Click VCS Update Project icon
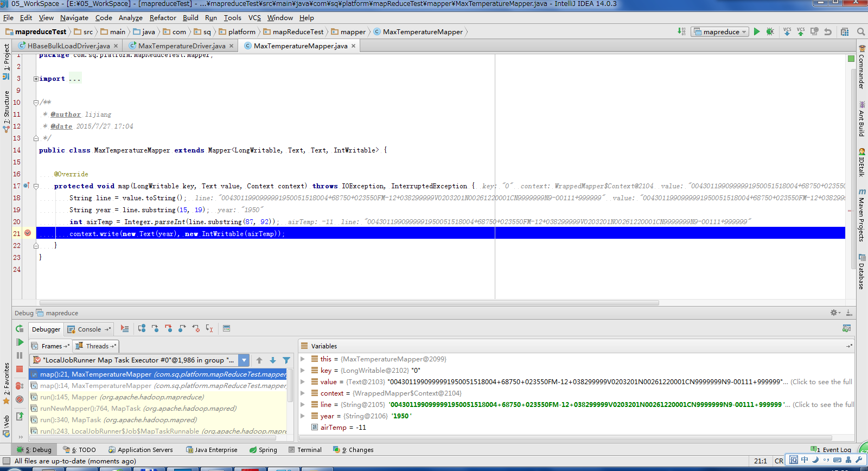 tap(787, 31)
